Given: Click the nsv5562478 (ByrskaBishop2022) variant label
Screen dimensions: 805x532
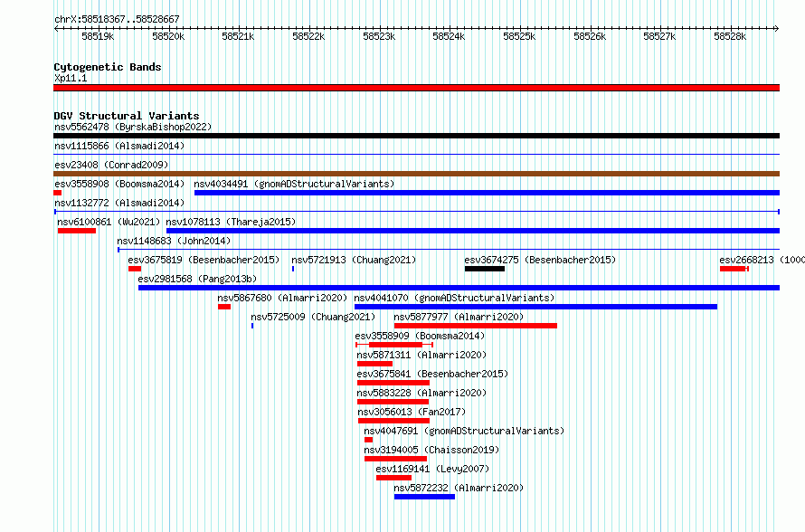Looking at the screenshot, I should pos(133,127).
